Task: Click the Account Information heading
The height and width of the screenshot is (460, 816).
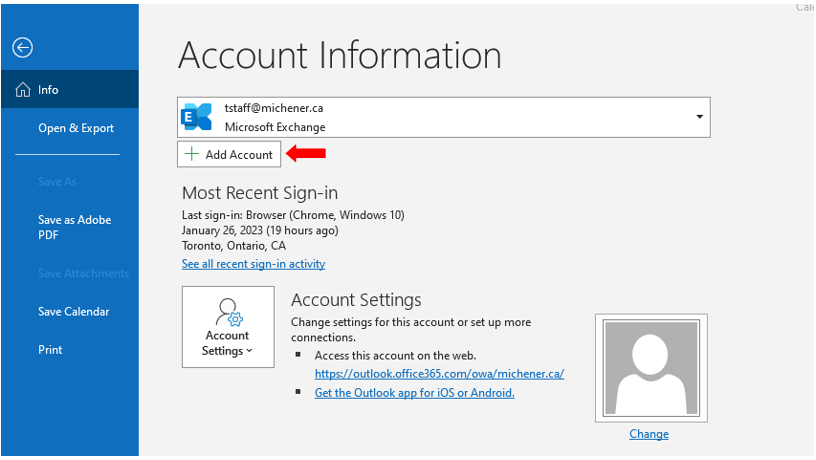Action: 339,55
